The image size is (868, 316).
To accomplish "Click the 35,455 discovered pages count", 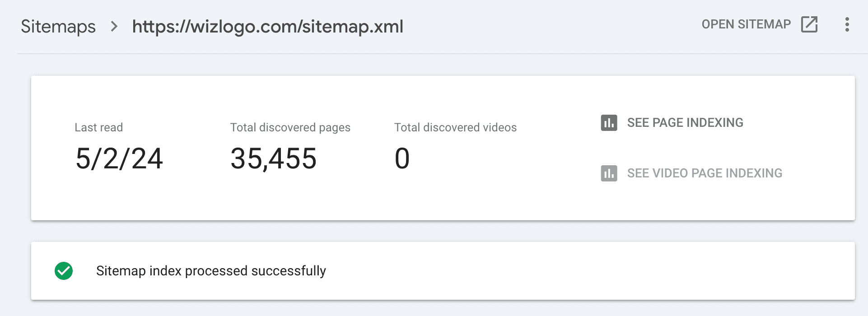I will click(273, 159).
